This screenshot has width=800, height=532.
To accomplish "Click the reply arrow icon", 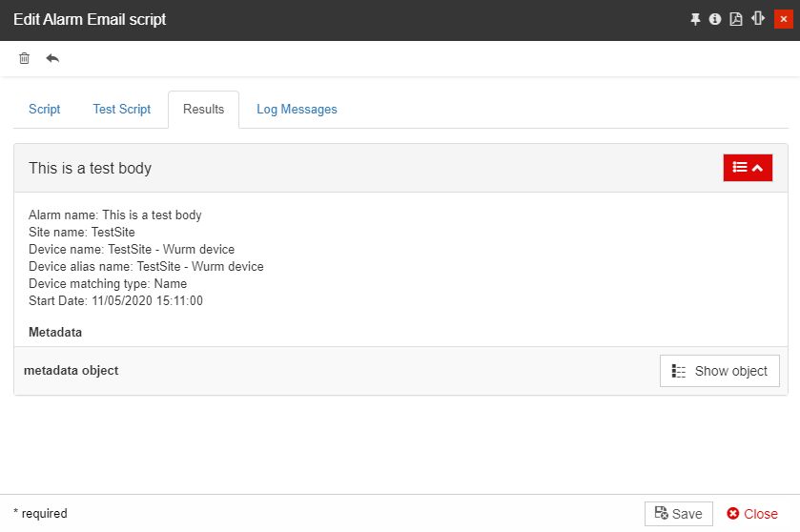I will (x=52, y=58).
